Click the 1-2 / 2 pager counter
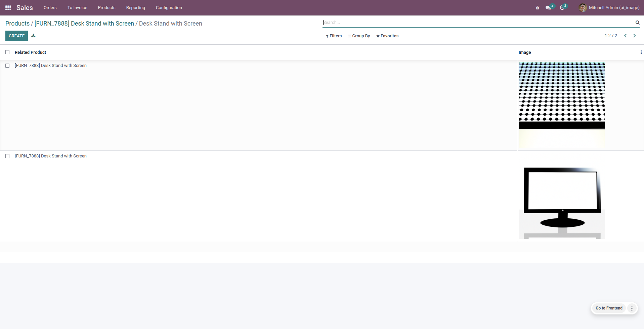Viewport: 644px width, 329px height. tap(611, 36)
